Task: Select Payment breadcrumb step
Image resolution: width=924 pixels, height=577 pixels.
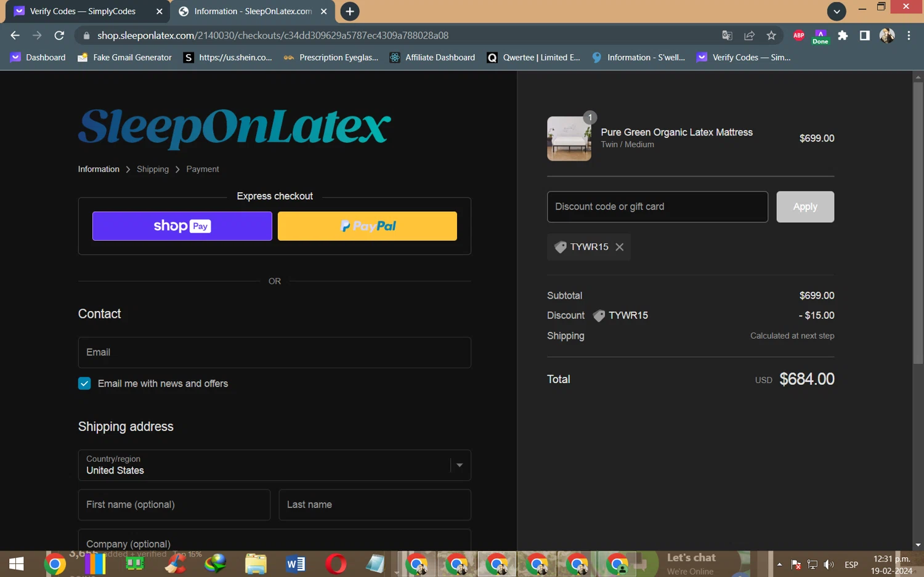Action: coord(203,169)
